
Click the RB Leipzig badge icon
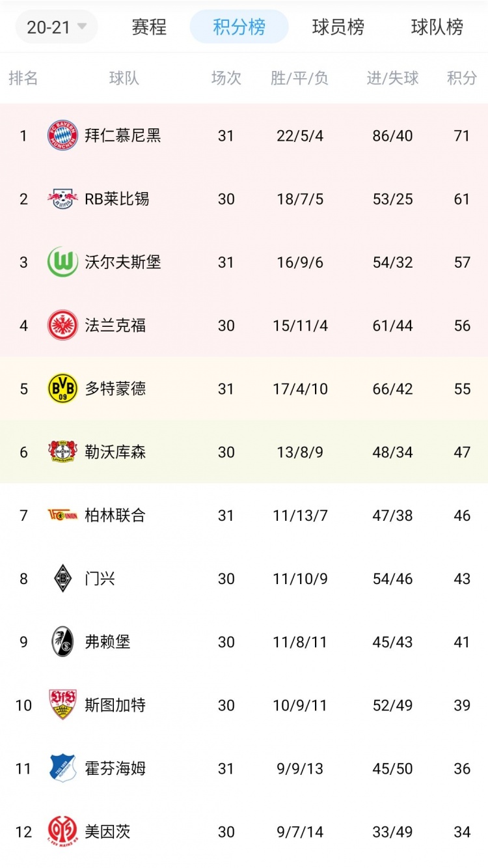[62, 199]
